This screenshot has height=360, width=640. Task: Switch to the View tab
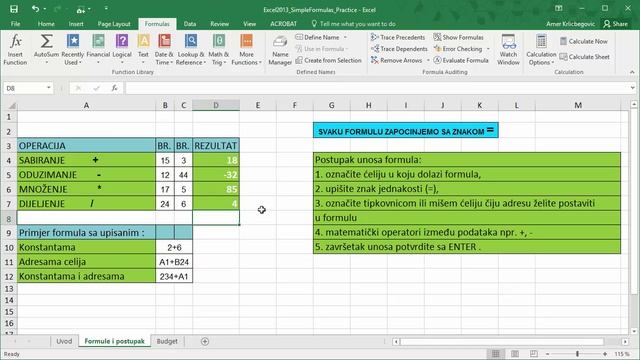(x=249, y=24)
